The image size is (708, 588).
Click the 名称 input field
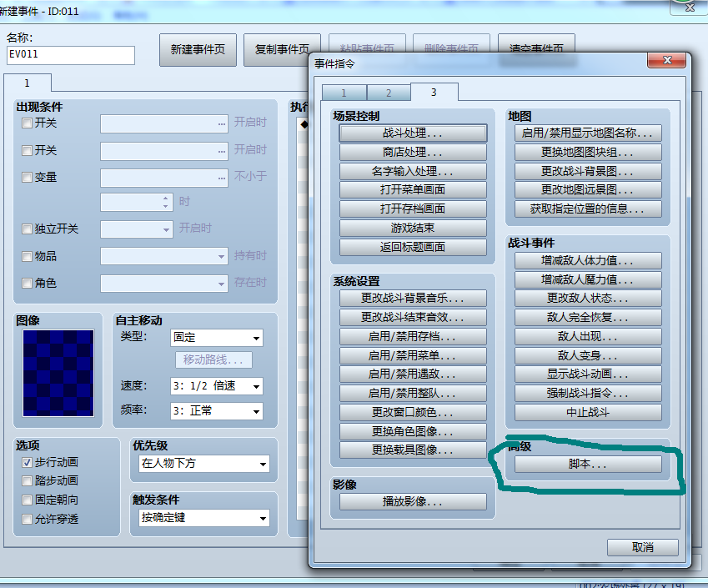point(71,55)
